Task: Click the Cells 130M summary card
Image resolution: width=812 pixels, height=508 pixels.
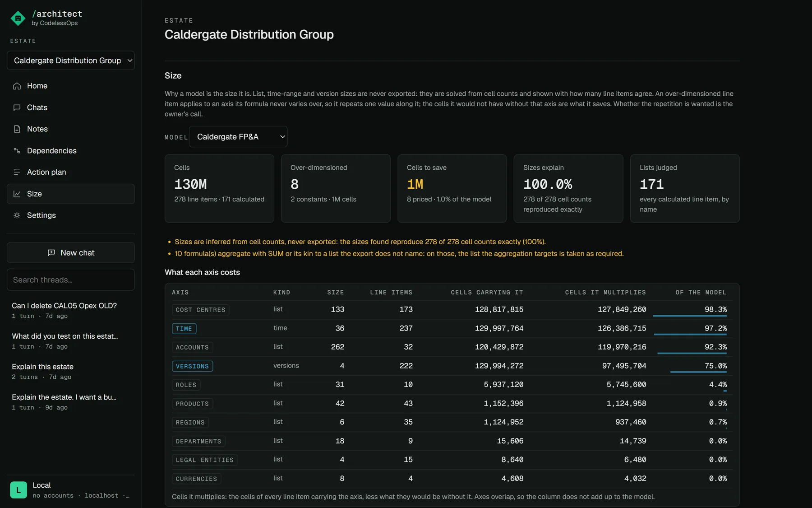Action: pos(219,188)
